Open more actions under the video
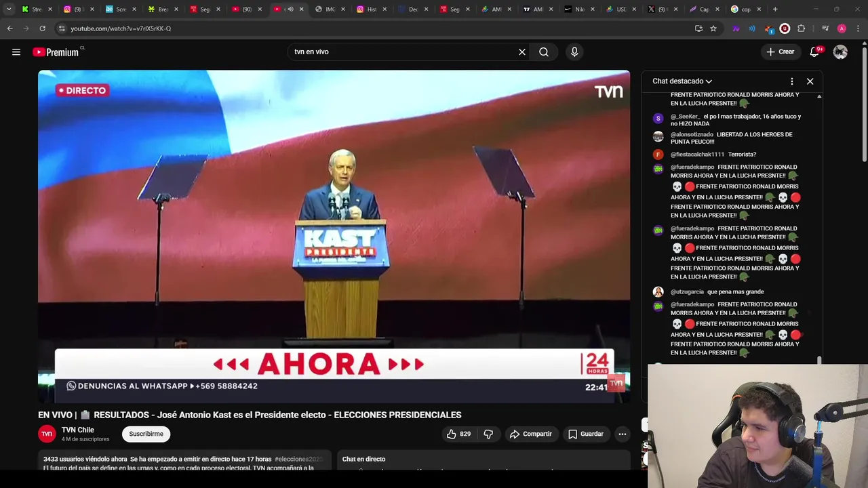The width and height of the screenshot is (868, 488). [622, 434]
